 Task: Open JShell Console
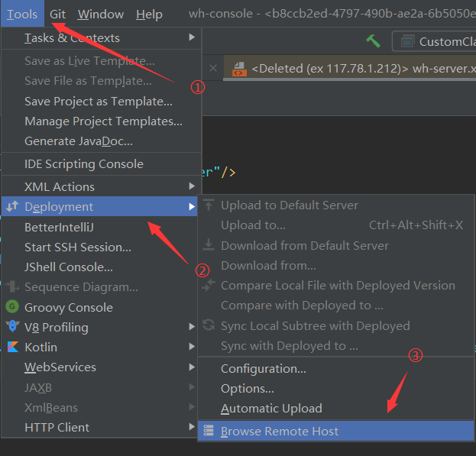pos(69,267)
